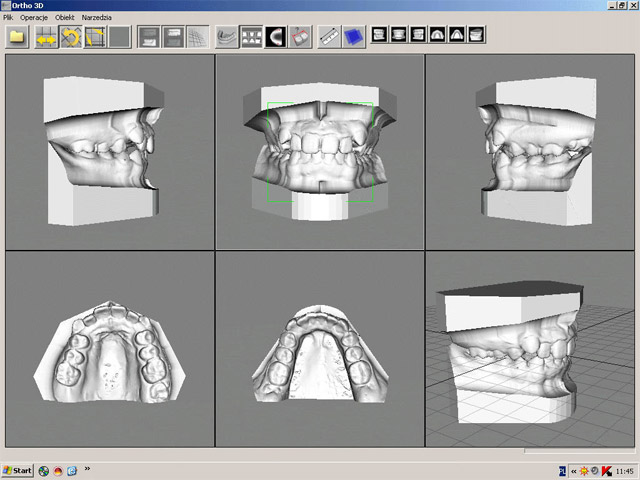This screenshot has width=640, height=480.
Task: Open the black arch cross-section view icon
Action: (x=276, y=37)
